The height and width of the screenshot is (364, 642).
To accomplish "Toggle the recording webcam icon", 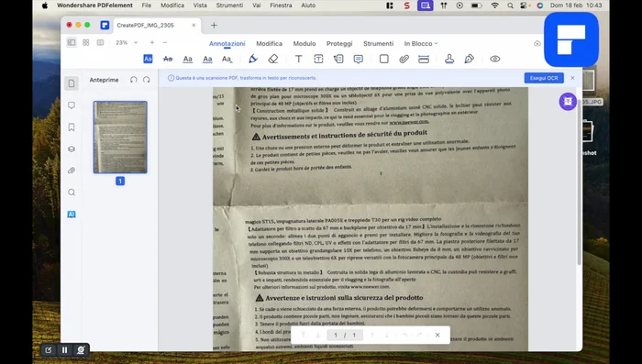I will tap(81, 350).
